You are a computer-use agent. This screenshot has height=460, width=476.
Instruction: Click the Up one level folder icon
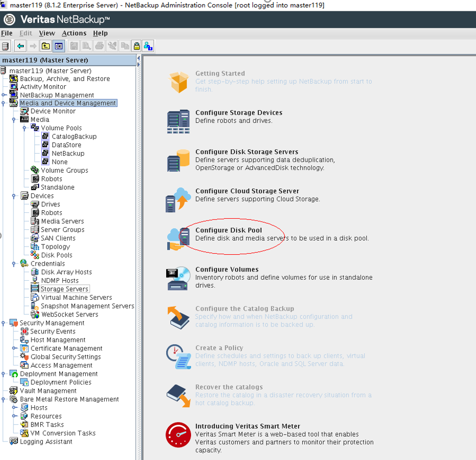tap(46, 46)
